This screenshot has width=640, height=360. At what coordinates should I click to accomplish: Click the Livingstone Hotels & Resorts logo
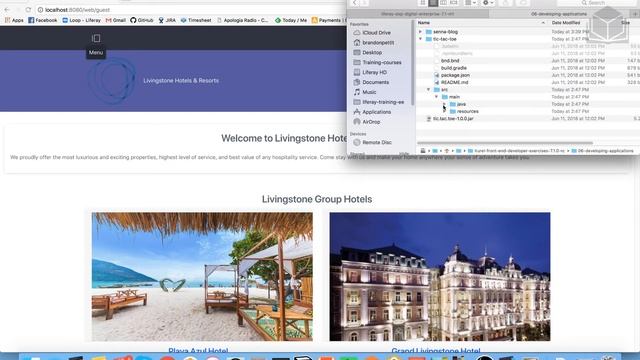pos(113,80)
